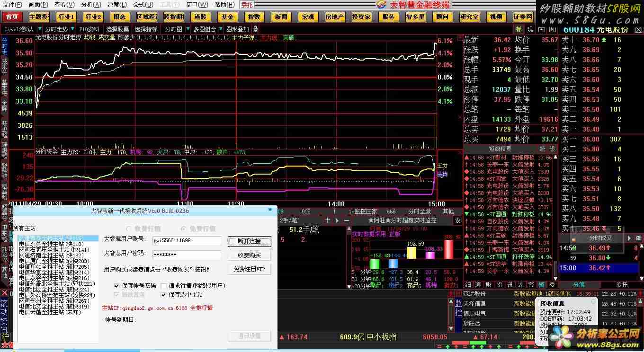Viewport: 644px width, 352px height.
Task: Toggle the 保存选中主站 checkbox
Action: (x=164, y=295)
